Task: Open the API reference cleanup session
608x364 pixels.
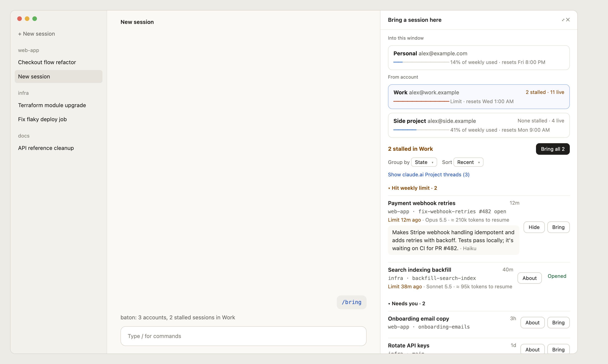Action: point(58,148)
